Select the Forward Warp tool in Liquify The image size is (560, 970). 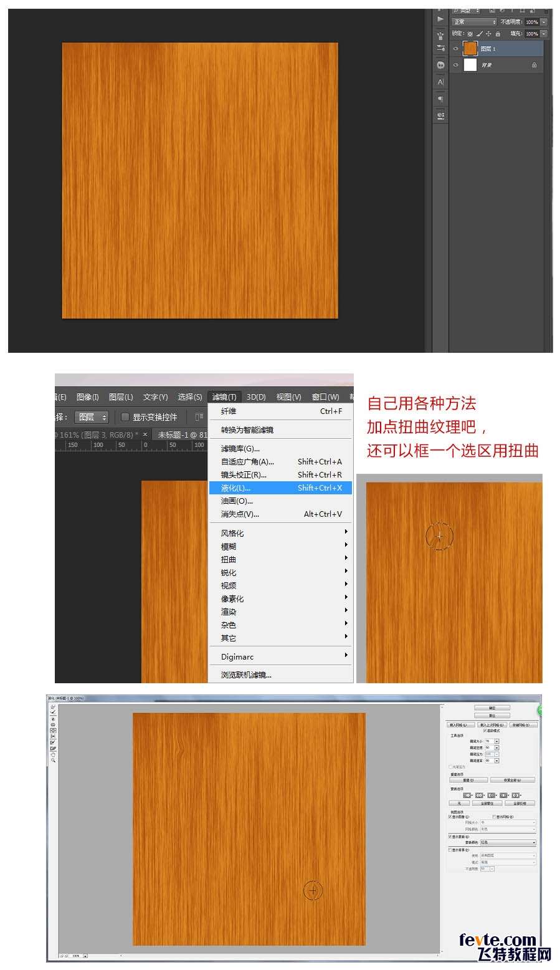tap(53, 706)
